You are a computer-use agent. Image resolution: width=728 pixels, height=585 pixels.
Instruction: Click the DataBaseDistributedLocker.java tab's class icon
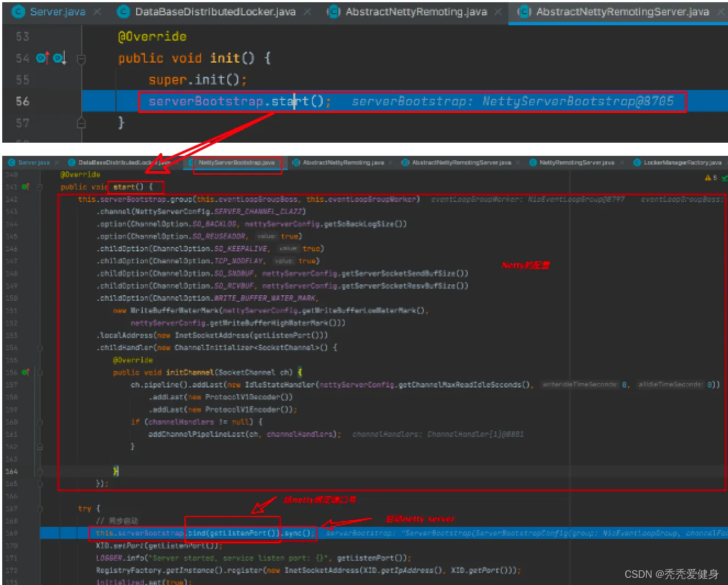[x=124, y=12]
